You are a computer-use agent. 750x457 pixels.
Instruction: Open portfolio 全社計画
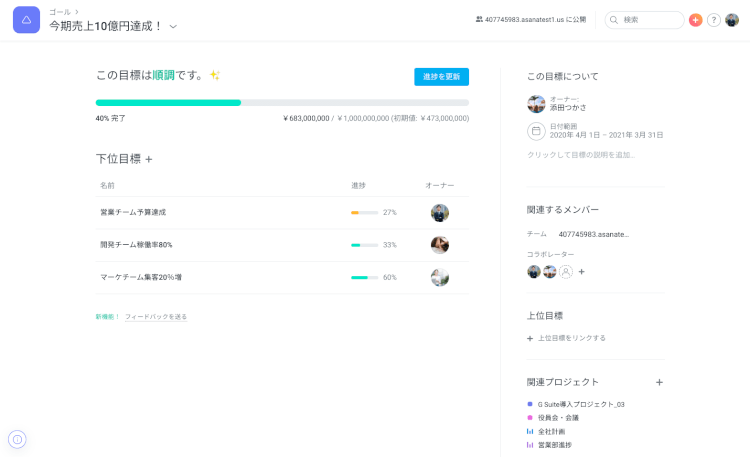551,432
